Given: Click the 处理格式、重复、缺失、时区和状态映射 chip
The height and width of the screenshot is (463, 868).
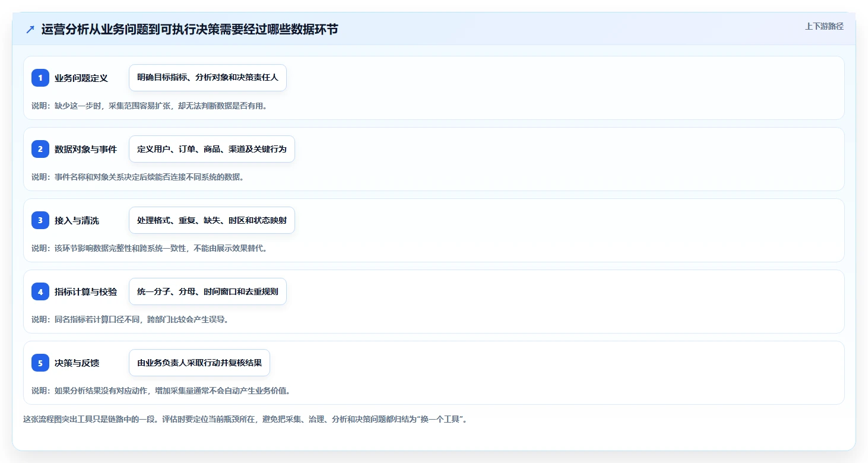Looking at the screenshot, I should [x=212, y=220].
